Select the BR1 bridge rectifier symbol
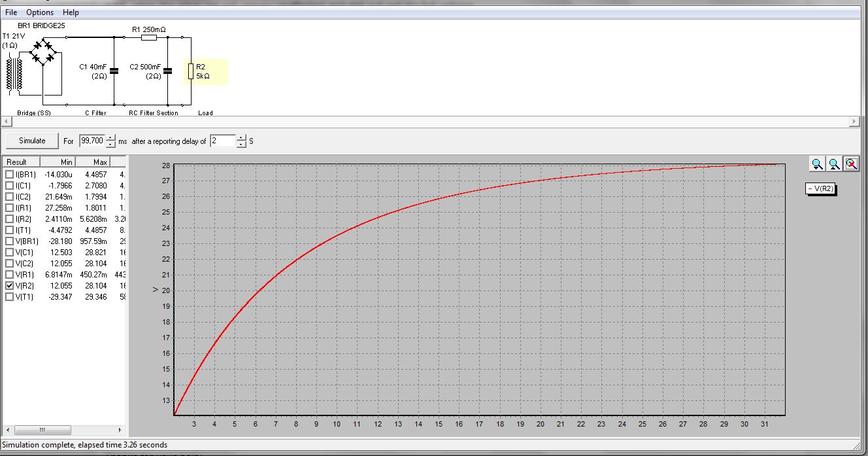The width and height of the screenshot is (868, 456). (x=44, y=52)
